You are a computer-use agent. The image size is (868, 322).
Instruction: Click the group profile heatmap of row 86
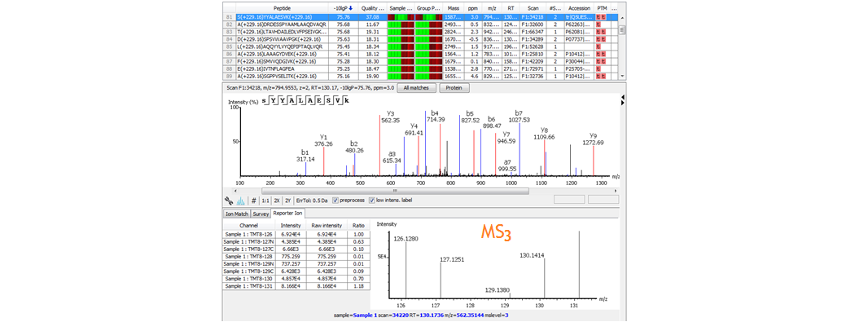point(428,55)
